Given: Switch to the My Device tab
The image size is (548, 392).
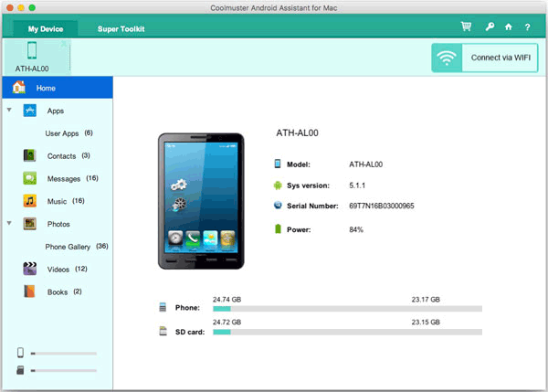Looking at the screenshot, I should (46, 28).
